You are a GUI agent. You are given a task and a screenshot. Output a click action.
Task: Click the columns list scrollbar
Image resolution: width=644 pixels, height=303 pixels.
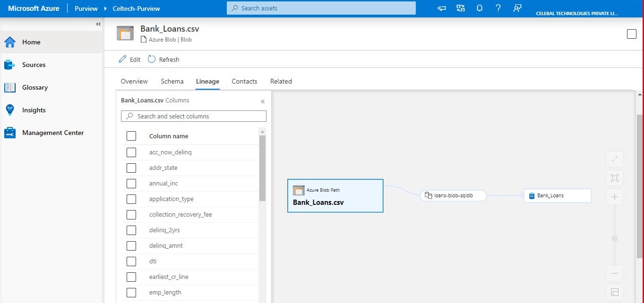[x=263, y=168]
